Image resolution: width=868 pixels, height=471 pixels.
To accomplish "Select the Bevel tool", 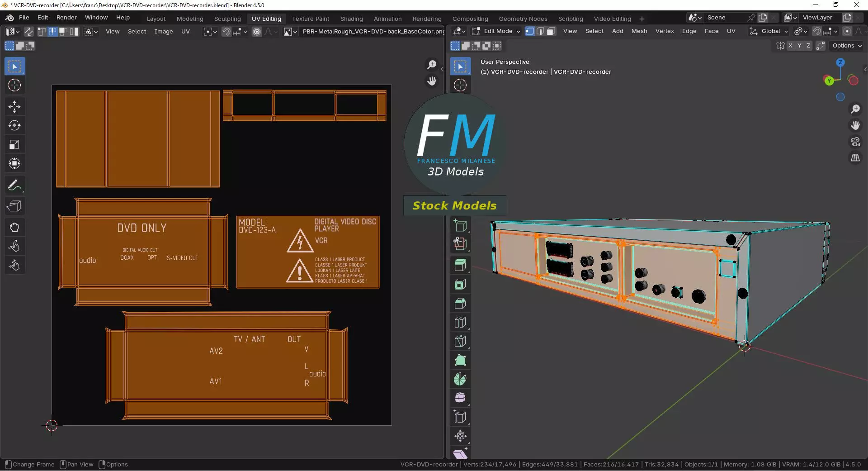I will [x=460, y=303].
